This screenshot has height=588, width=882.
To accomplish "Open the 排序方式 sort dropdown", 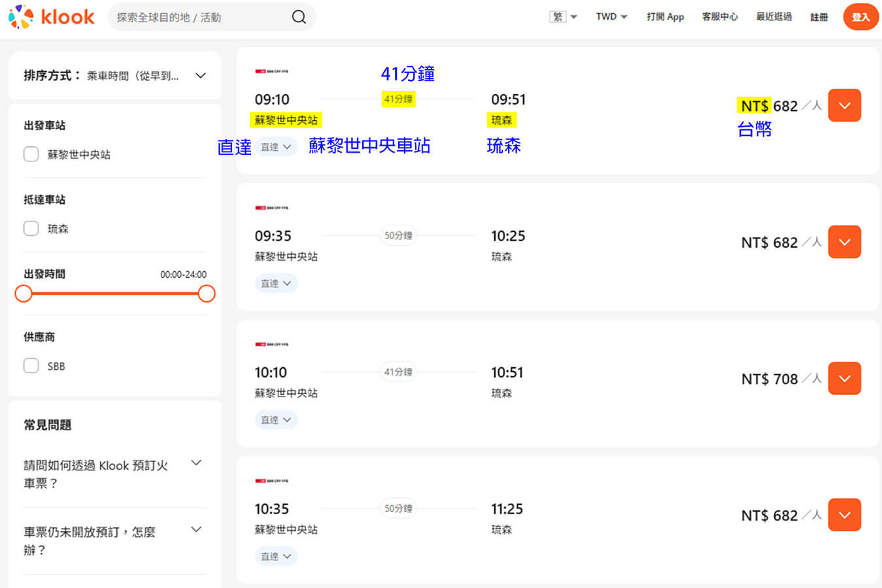I will click(x=115, y=76).
